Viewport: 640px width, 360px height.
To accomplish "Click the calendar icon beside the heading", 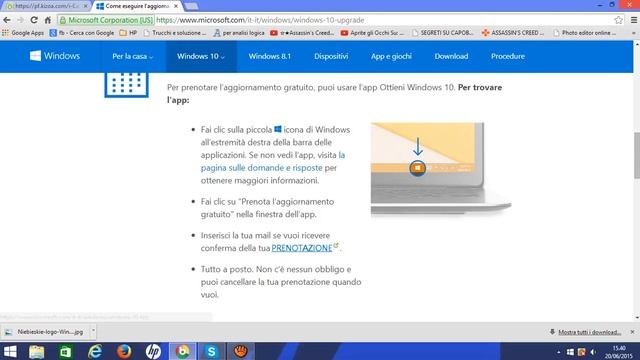I will point(127,85).
